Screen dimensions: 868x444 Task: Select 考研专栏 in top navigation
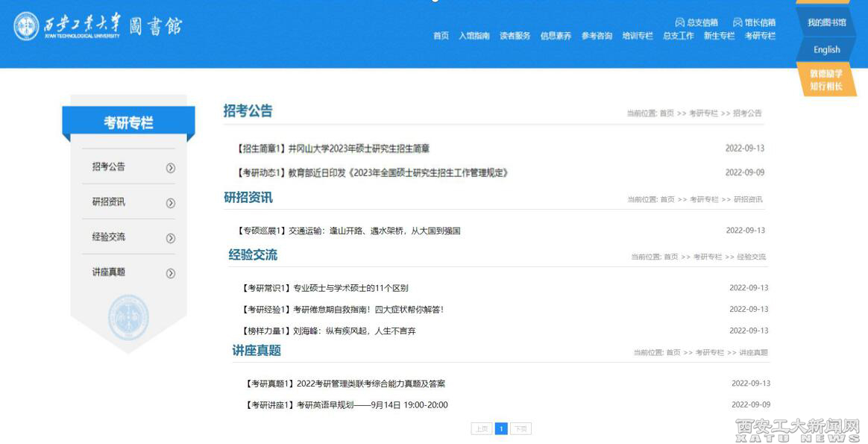click(x=760, y=36)
